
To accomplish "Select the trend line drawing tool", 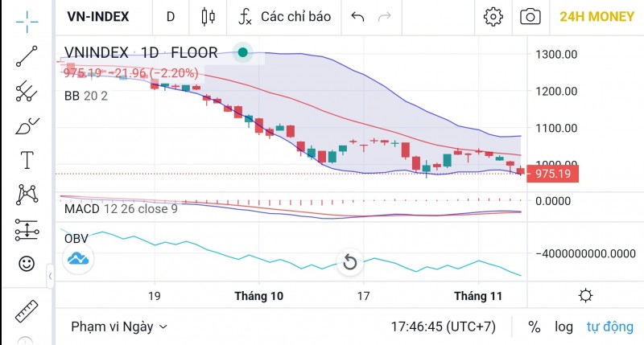I will 27,56.
